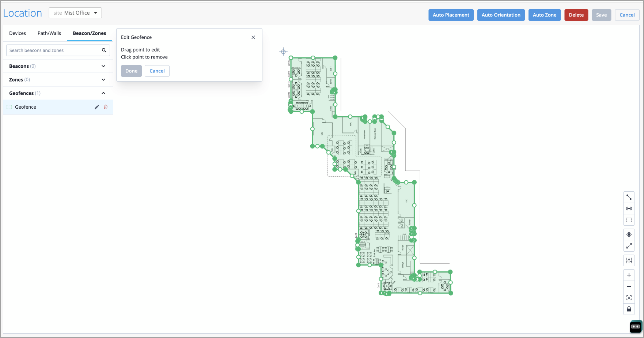Viewport: 644px width, 338px height.
Task: Focus the Search beacons and zones field
Action: [58, 50]
